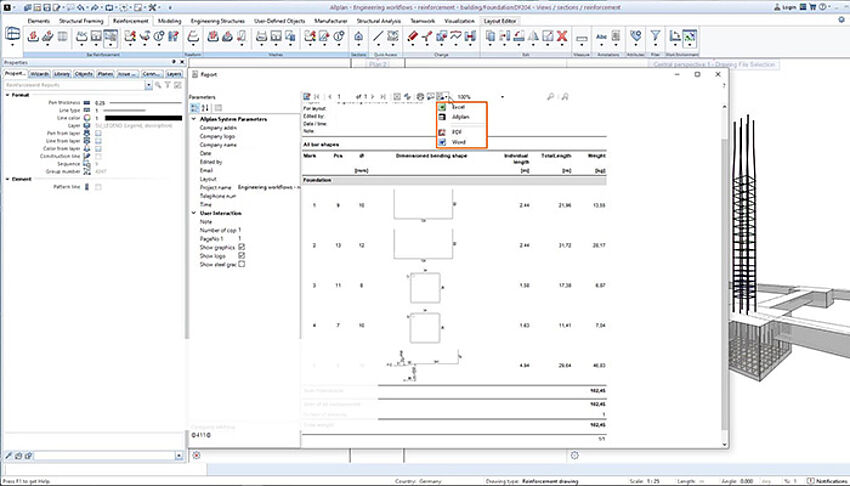Click the page number field in Report

click(342, 96)
